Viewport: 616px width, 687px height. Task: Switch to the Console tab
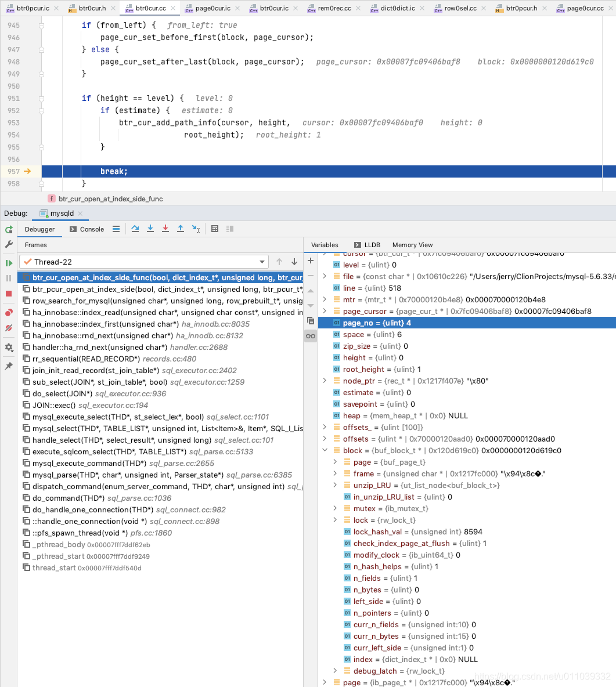point(87,229)
